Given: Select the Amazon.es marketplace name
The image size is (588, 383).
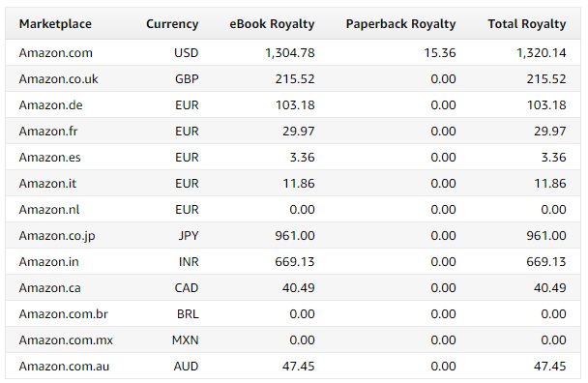Looking at the screenshot, I should point(50,158).
